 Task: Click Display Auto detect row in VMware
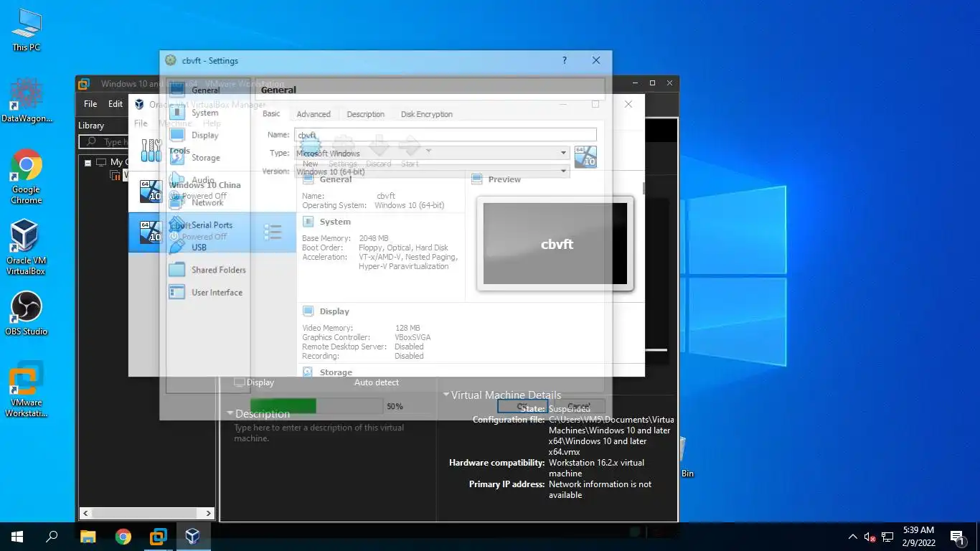pos(316,382)
